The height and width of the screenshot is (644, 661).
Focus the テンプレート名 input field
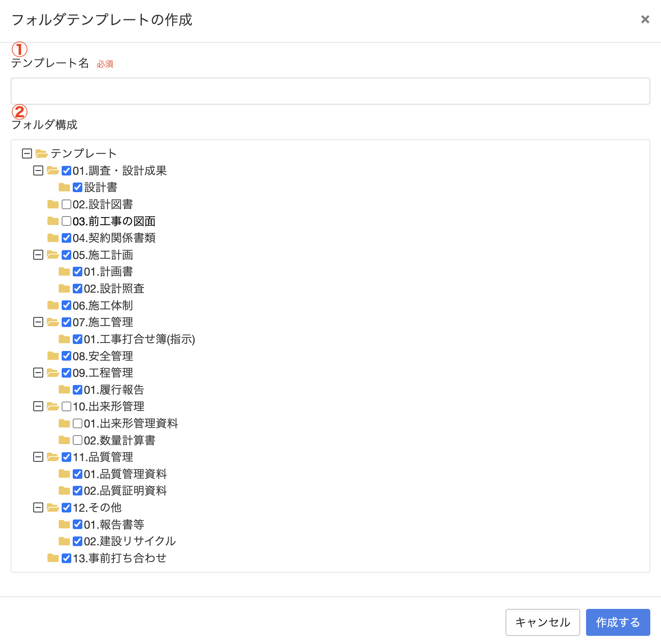330,91
